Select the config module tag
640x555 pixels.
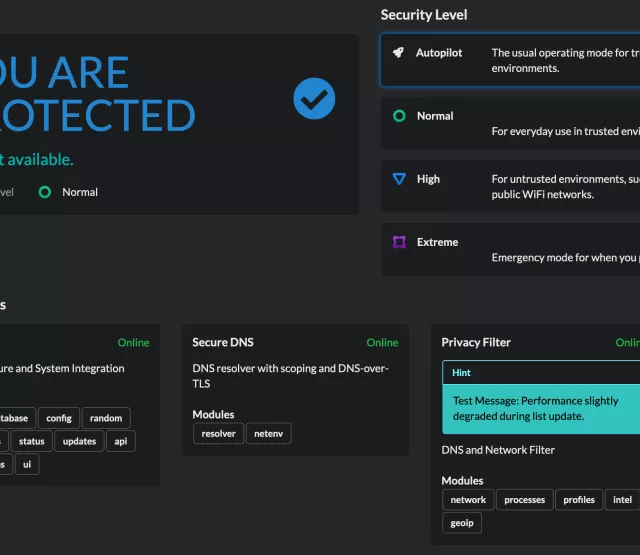click(59, 418)
